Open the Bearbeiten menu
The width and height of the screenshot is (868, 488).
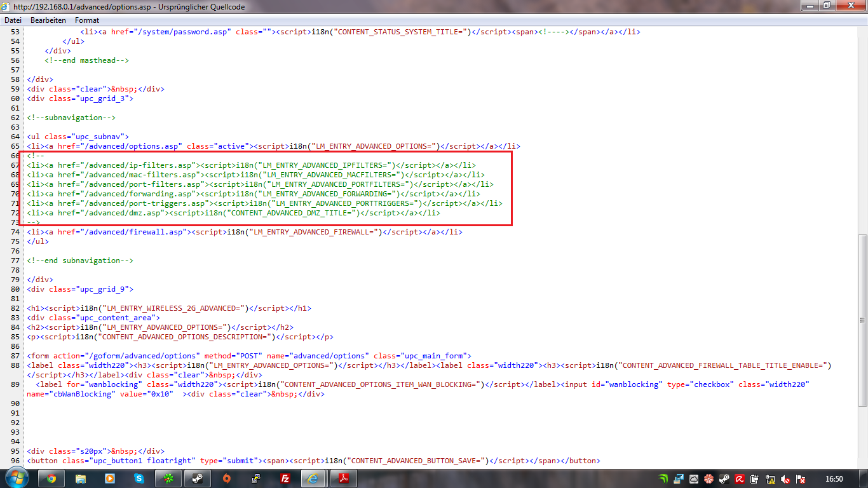pos(48,20)
